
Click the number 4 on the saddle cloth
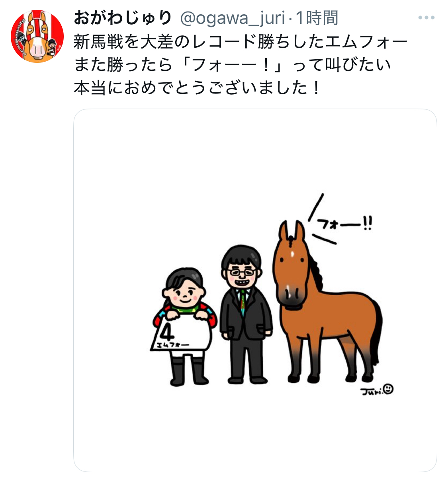(x=166, y=331)
